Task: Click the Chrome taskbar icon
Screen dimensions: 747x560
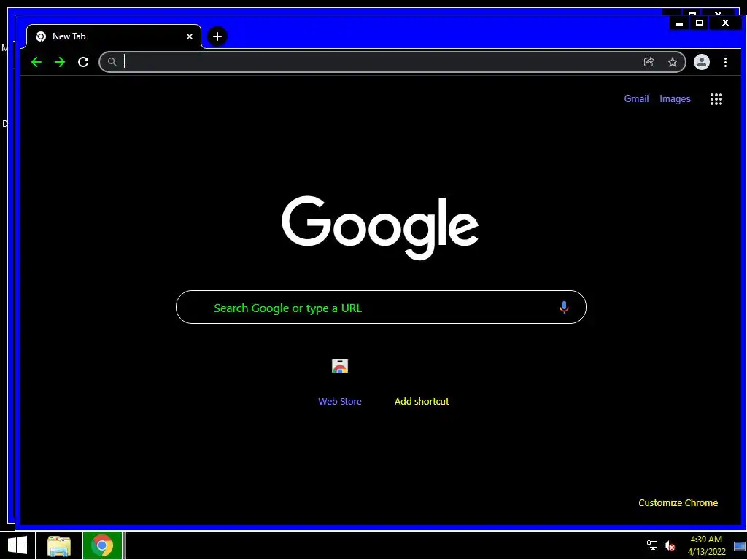Action: click(102, 545)
